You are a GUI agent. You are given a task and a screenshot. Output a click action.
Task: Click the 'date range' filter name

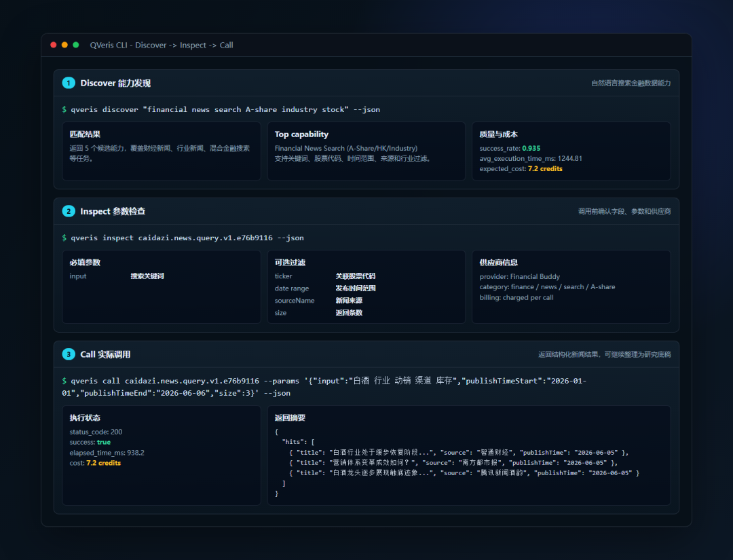pyautogui.click(x=292, y=288)
